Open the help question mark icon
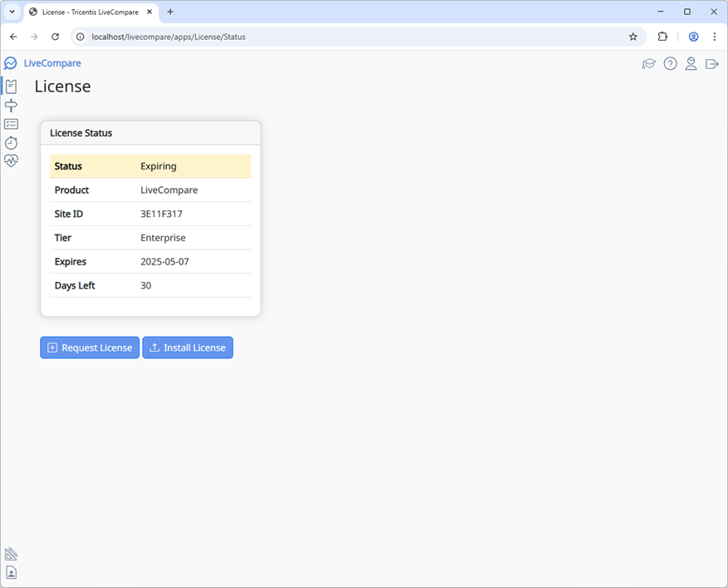The width and height of the screenshot is (728, 588). point(670,64)
